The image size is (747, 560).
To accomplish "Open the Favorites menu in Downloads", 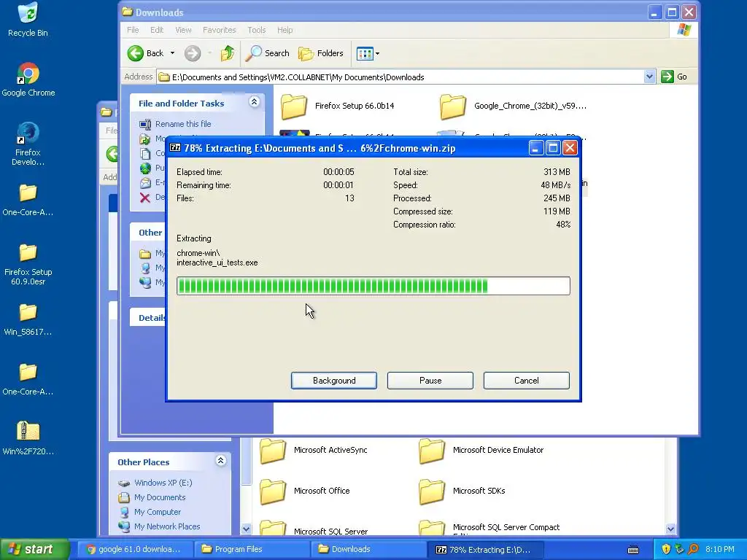I will pyautogui.click(x=219, y=30).
